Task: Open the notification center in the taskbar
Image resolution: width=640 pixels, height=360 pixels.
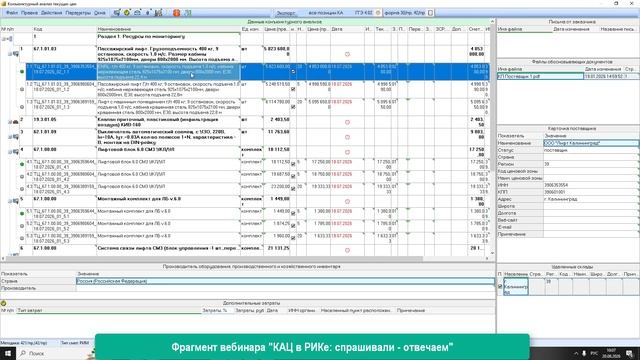Action: point(630,353)
